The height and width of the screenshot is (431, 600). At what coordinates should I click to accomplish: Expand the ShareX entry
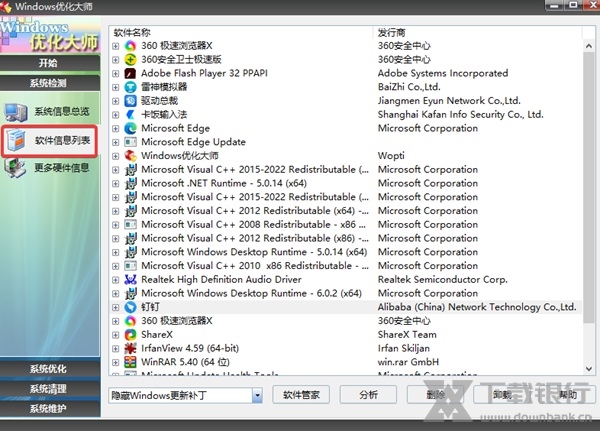116,335
